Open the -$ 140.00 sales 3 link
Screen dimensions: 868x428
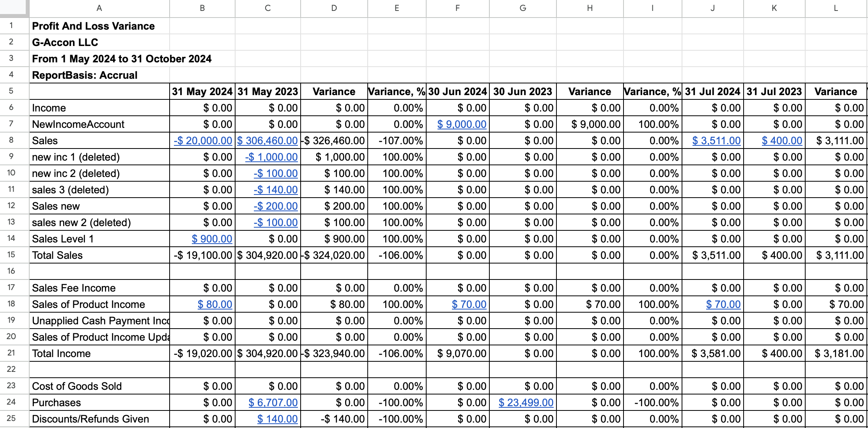coord(276,190)
